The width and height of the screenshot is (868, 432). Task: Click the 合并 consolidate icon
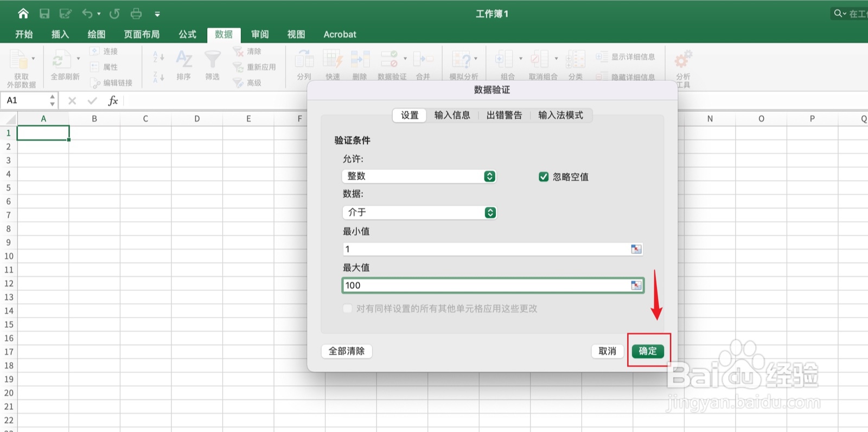point(423,59)
